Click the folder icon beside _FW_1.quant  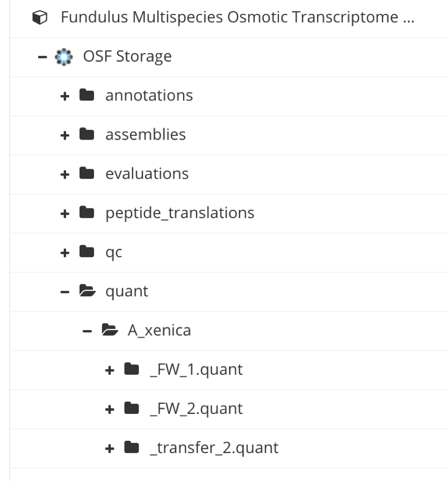131,370
